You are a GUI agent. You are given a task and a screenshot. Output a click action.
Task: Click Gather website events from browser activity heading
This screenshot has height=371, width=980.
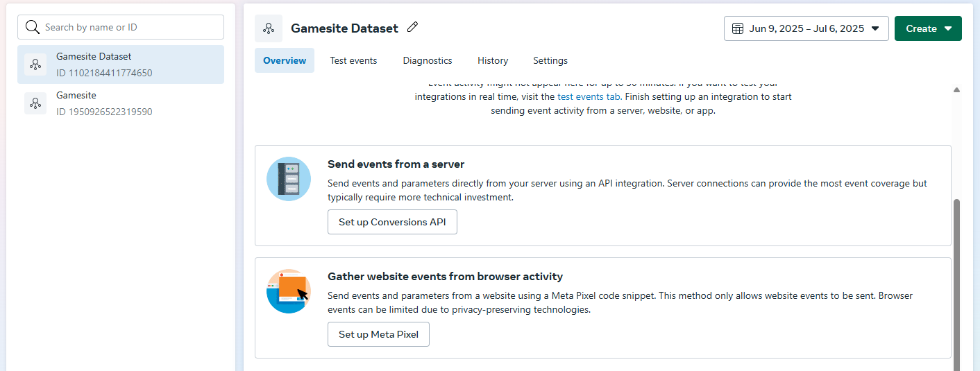[445, 277]
